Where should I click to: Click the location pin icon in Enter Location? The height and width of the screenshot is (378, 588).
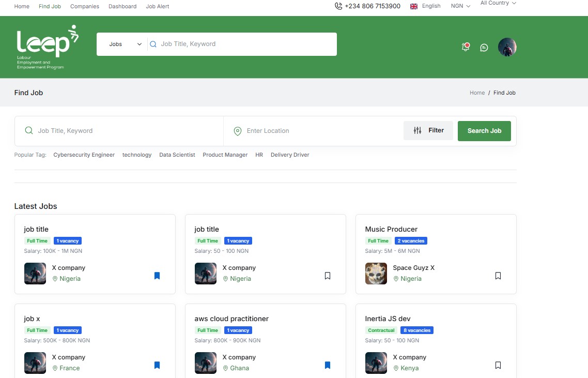[x=238, y=130]
